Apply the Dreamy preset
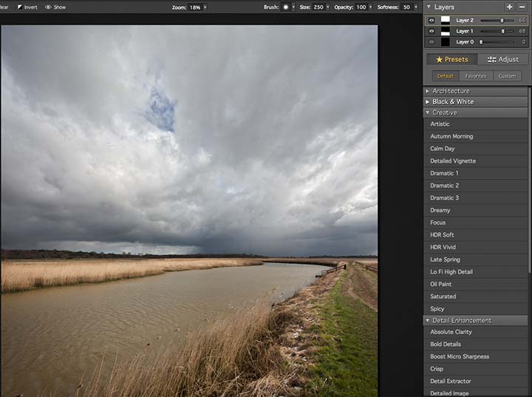The width and height of the screenshot is (532, 397). (x=476, y=210)
